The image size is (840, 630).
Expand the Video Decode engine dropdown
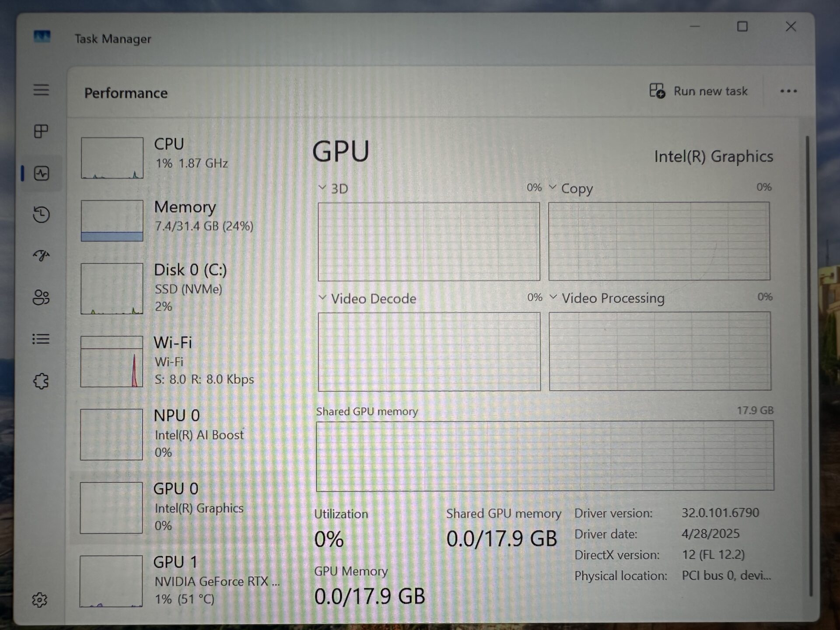tap(322, 298)
